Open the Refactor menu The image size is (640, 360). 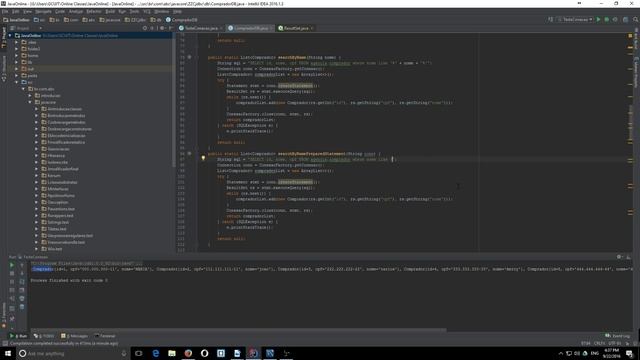pos(94,11)
